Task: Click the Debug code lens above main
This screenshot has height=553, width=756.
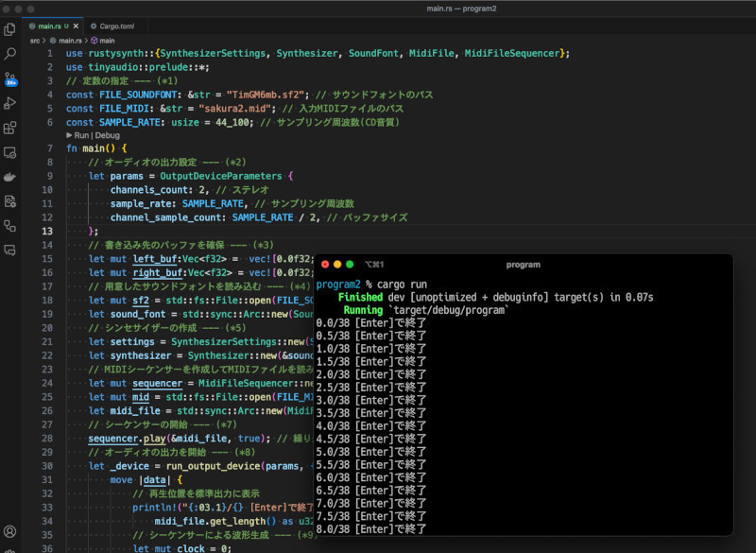Action: (x=106, y=135)
